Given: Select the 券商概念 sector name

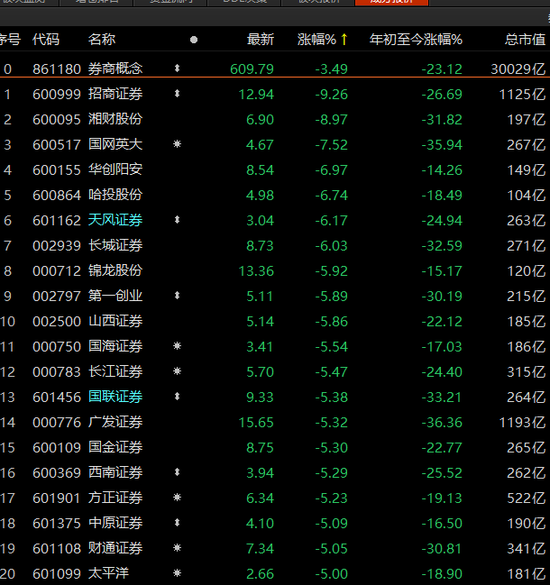Looking at the screenshot, I should click(115, 69).
